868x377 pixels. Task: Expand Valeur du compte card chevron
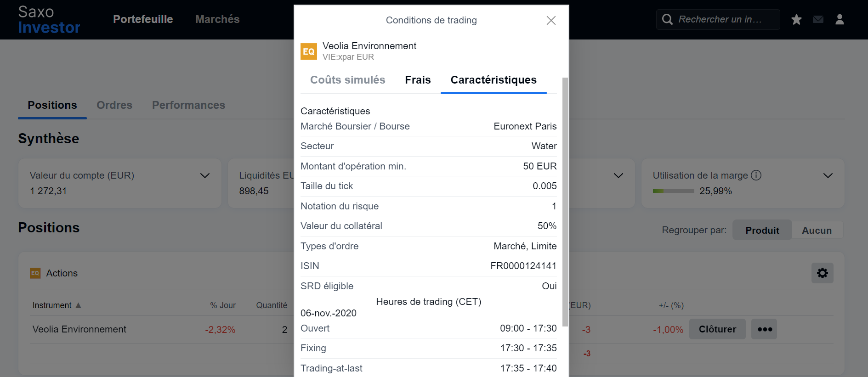tap(205, 175)
